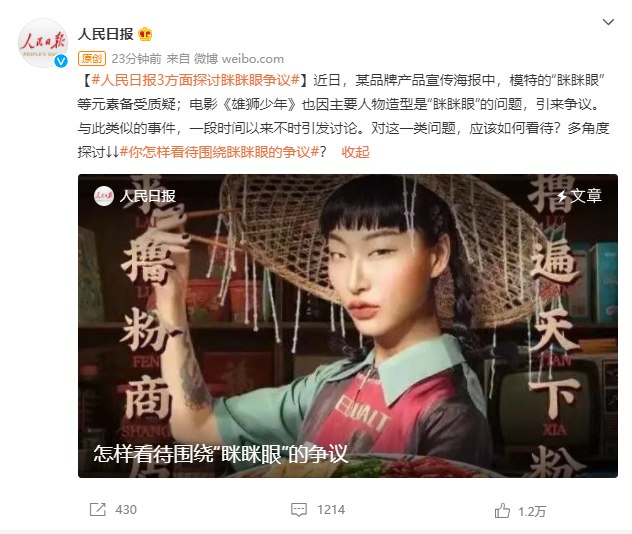
Task: Click the blue verified V badge
Action: 61,61
